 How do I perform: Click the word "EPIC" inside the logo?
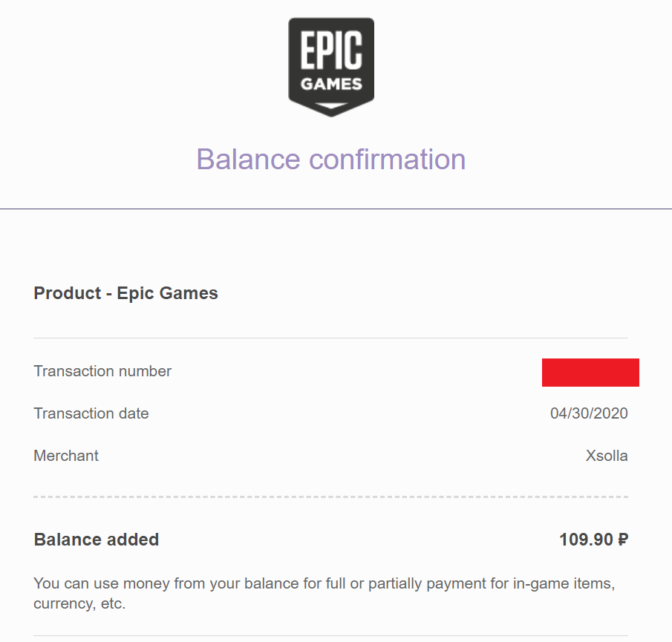click(331, 52)
